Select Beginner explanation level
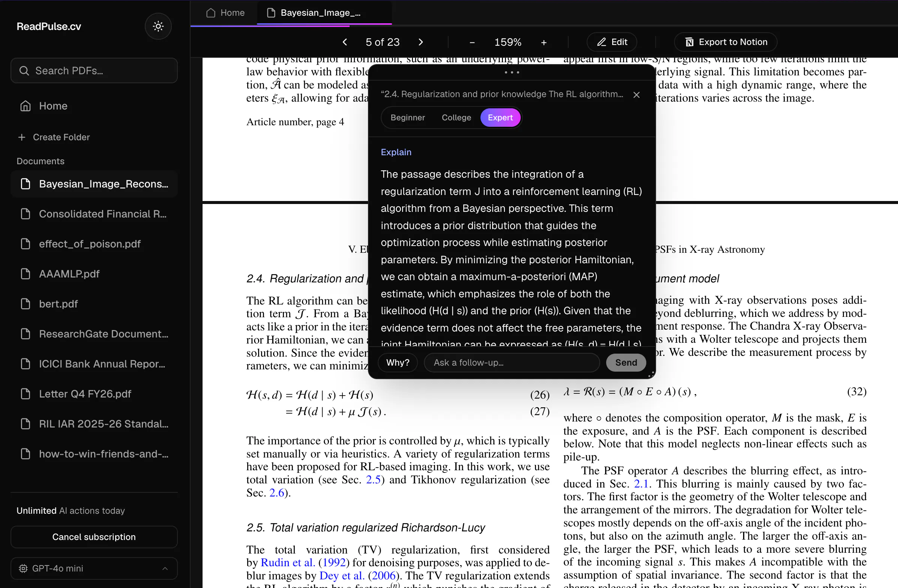This screenshot has width=898, height=588. 407,118
